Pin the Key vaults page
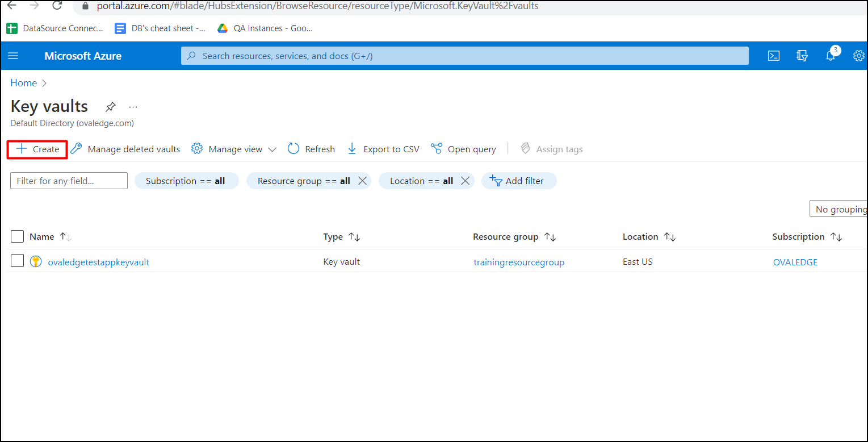This screenshot has height=442, width=868. coord(111,107)
